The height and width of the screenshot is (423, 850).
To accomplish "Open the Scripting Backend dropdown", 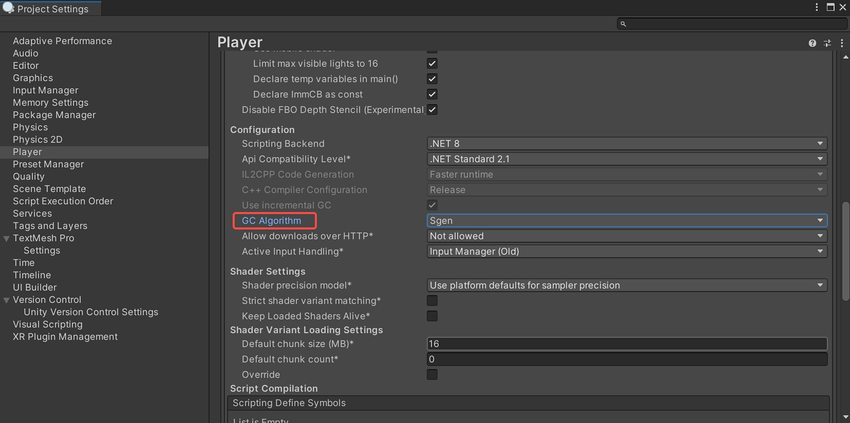I will (626, 144).
